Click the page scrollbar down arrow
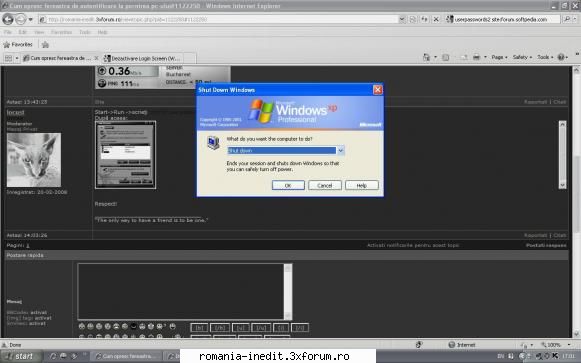 tap(577, 334)
